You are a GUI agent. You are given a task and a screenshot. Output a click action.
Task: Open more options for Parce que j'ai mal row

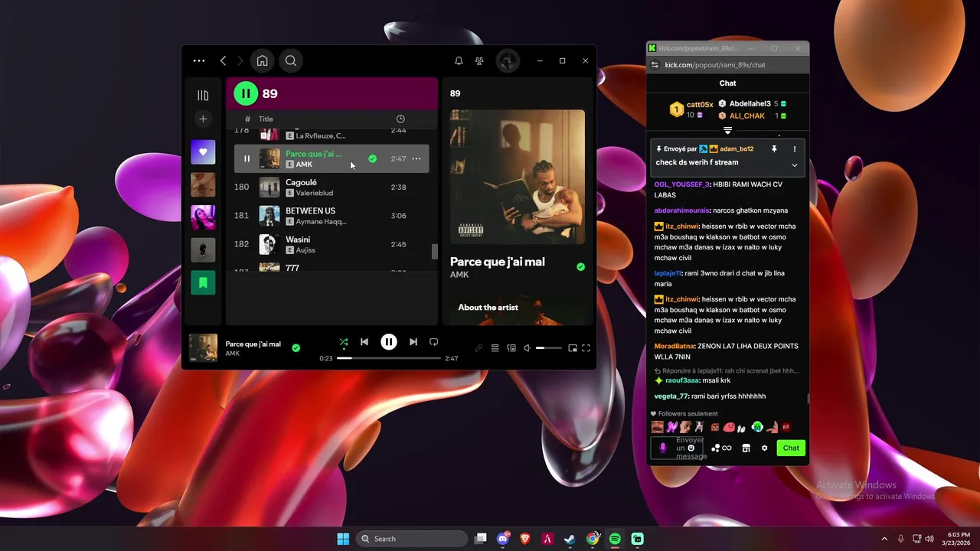416,158
